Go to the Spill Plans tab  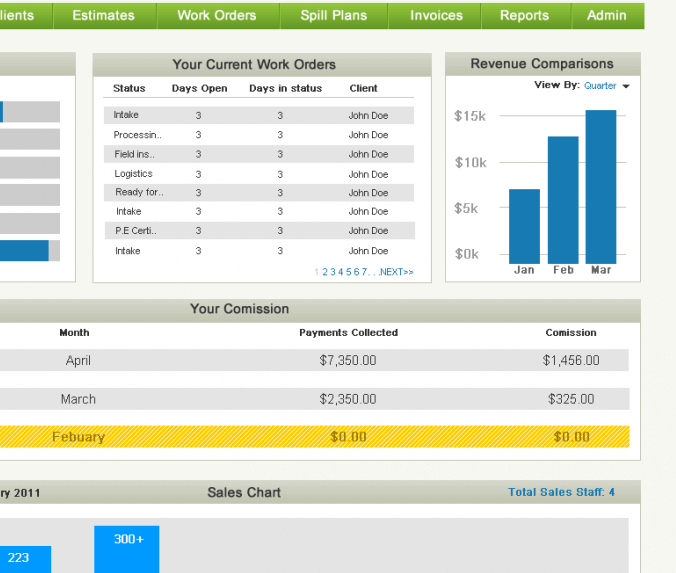333,15
